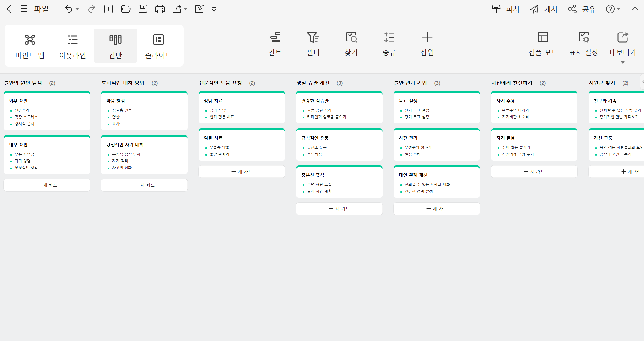Save the document with the disk icon
The height and width of the screenshot is (341, 644).
click(143, 9)
